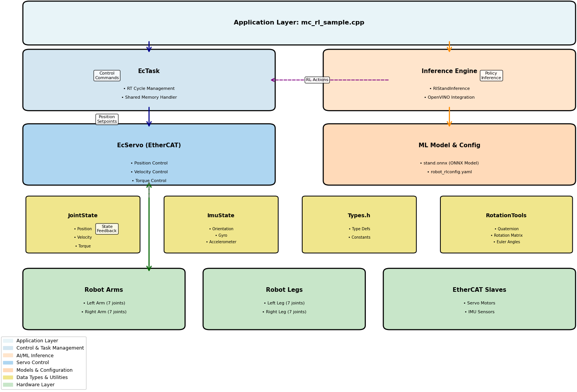The image size is (577, 392).
Task: Click the RL Actions arrow label
Action: pyautogui.click(x=317, y=80)
